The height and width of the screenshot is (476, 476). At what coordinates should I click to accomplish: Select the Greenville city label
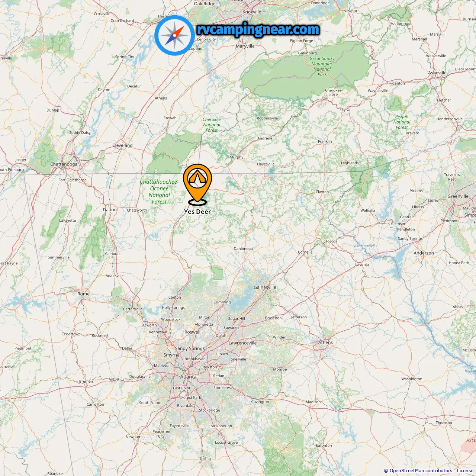coord(458,196)
